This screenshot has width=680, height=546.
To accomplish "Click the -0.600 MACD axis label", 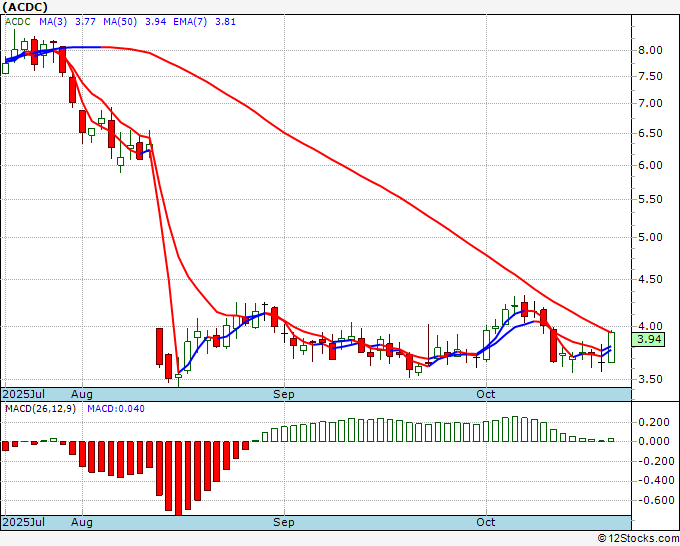I will [656, 500].
